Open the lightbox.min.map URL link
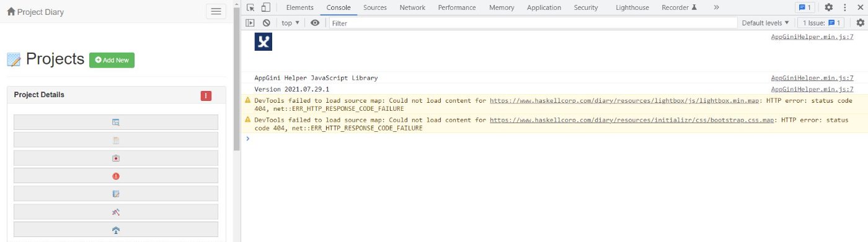Viewport: 868px width, 242px height. tap(625, 100)
